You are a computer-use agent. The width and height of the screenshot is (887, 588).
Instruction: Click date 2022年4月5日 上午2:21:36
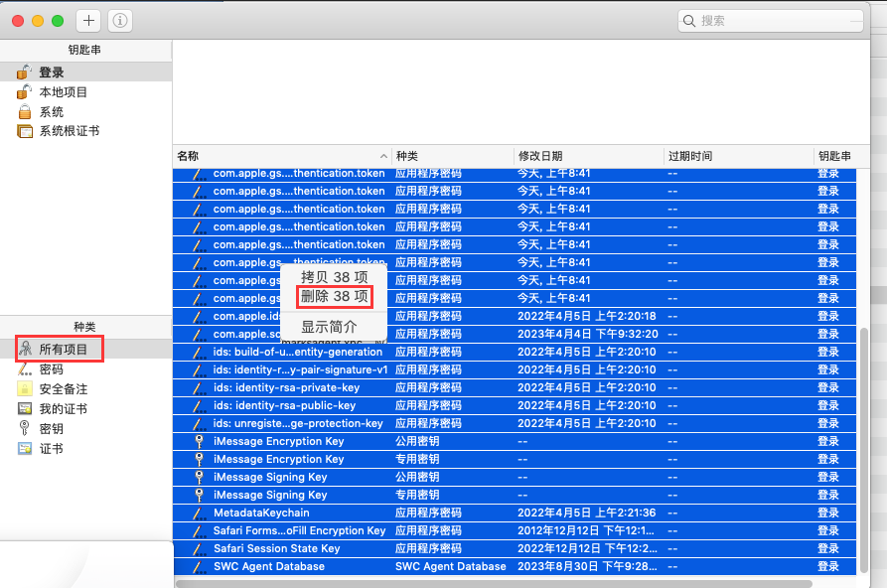coord(587,513)
